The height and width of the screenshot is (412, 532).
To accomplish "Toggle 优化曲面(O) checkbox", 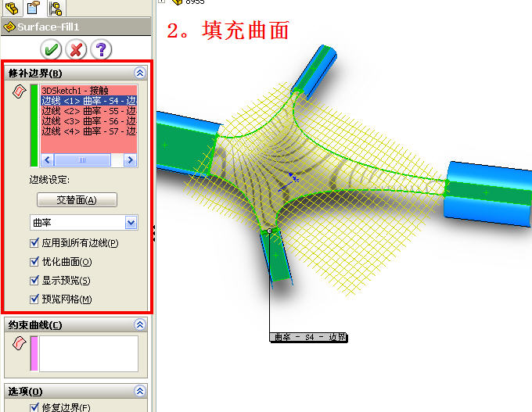I will point(34,261).
